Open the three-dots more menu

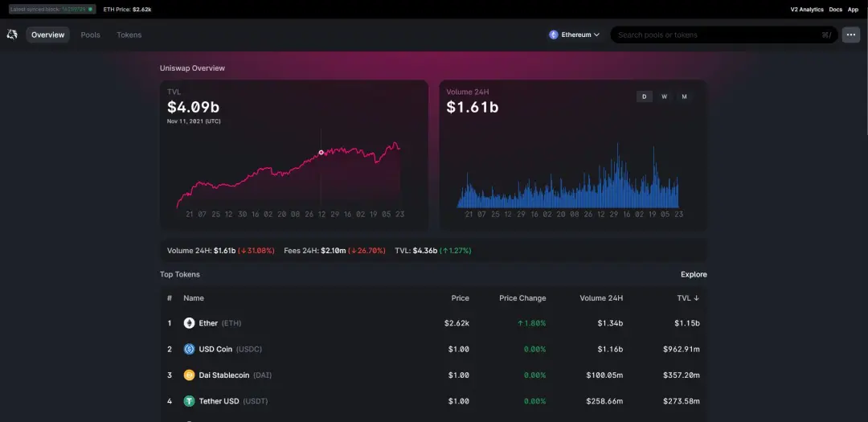point(851,35)
